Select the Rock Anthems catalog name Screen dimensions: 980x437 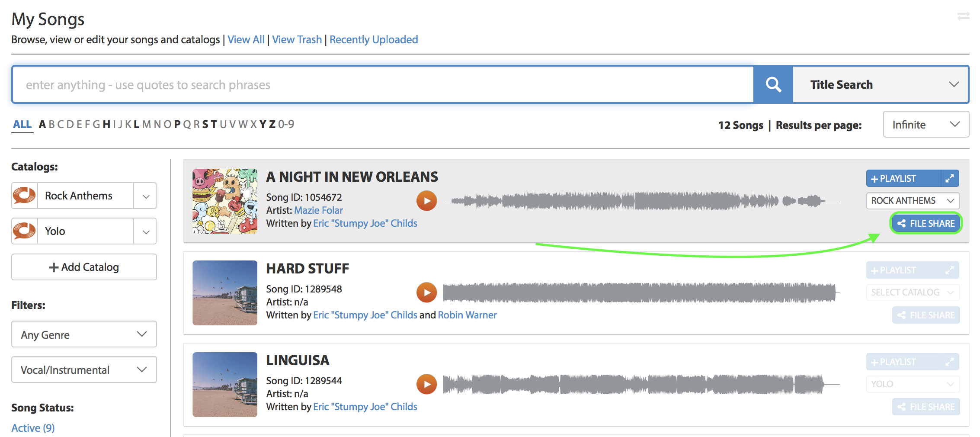point(86,196)
